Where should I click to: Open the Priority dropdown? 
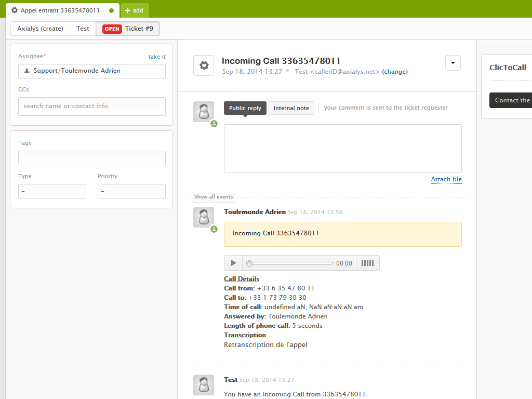131,191
